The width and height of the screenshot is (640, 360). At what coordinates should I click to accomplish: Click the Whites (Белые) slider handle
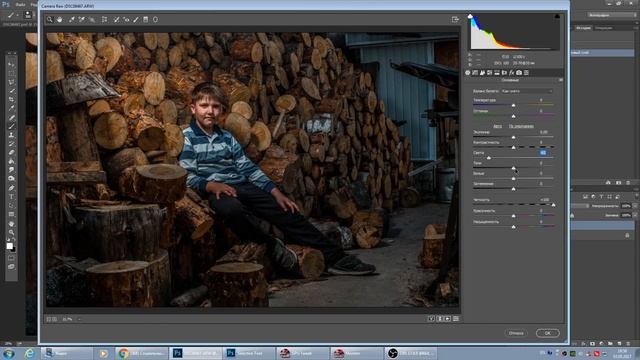[x=513, y=178]
